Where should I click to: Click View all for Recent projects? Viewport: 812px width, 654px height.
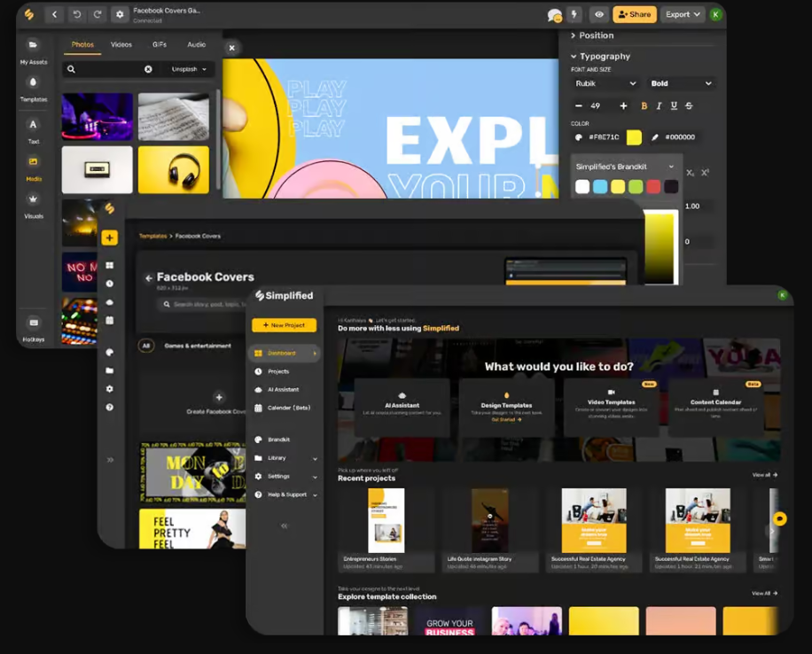pos(765,475)
